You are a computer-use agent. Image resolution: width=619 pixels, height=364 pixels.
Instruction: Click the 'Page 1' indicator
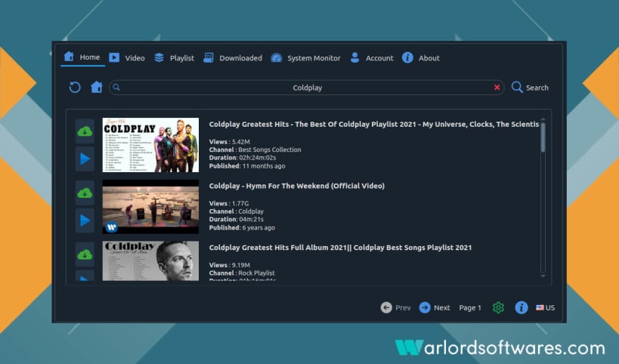(470, 308)
